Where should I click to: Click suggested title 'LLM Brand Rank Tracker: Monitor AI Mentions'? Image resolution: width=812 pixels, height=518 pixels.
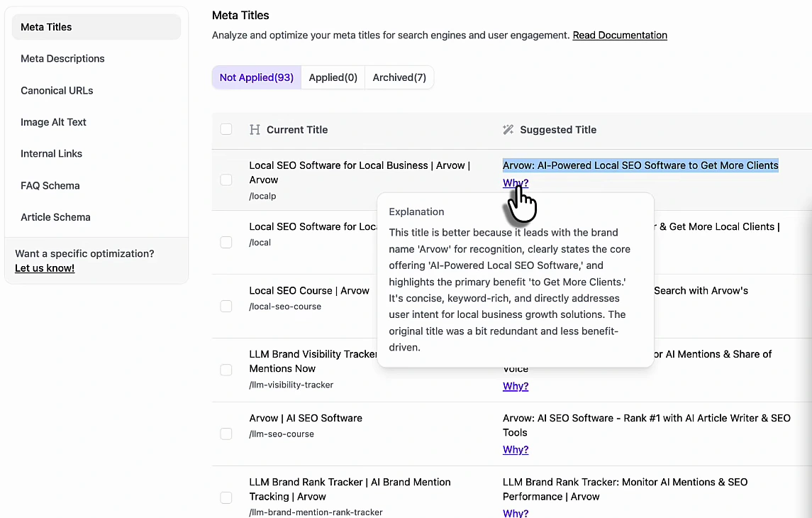pos(625,489)
